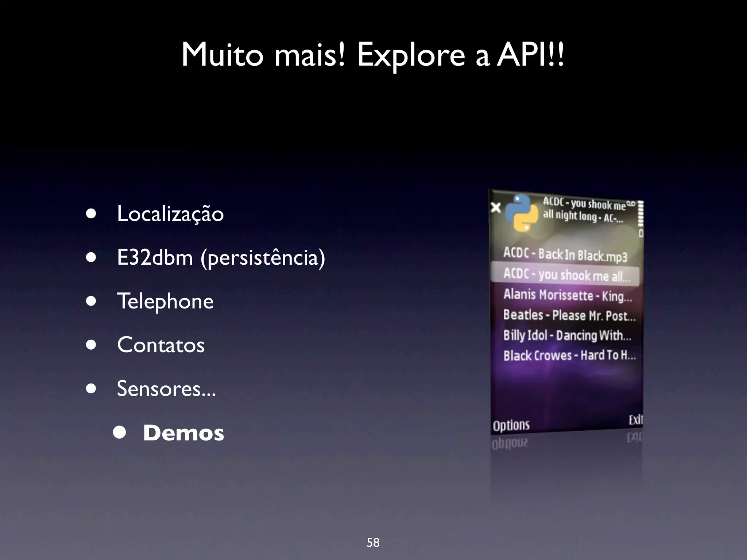Click the 'Sensores...' bullet
747x560 pixels.
click(x=166, y=389)
